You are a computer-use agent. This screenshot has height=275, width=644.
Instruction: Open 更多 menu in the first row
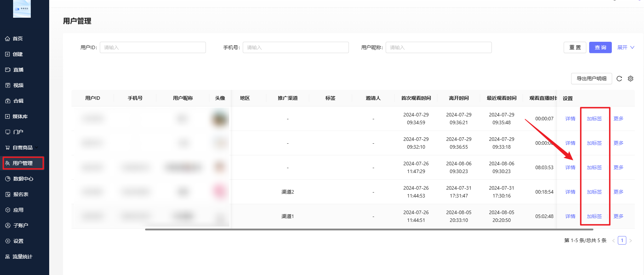[x=618, y=119]
